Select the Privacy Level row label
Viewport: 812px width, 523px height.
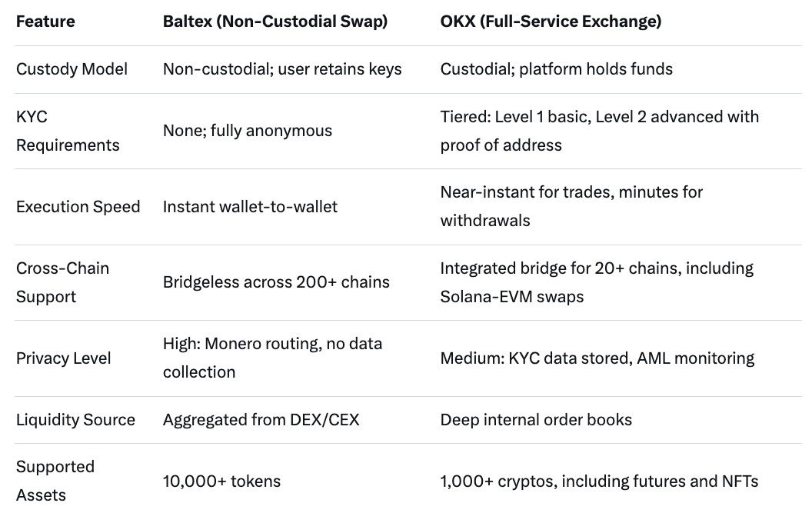(64, 358)
